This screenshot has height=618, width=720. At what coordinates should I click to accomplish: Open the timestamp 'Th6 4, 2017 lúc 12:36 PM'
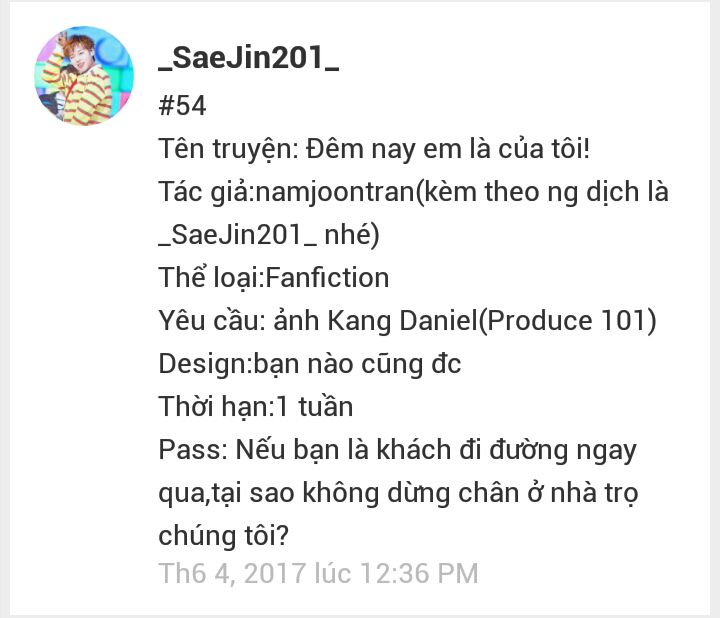pos(318,573)
